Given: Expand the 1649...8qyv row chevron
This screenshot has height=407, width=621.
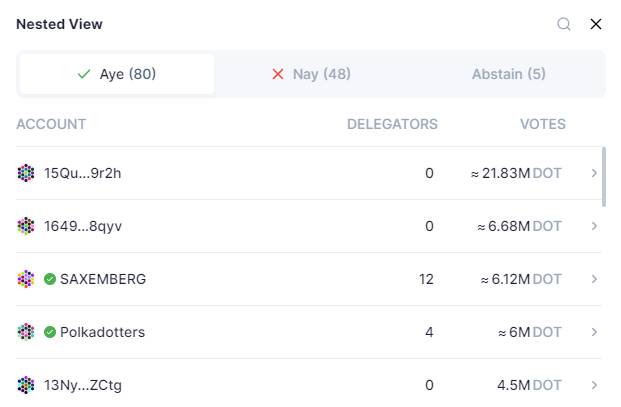Looking at the screenshot, I should [x=594, y=226].
